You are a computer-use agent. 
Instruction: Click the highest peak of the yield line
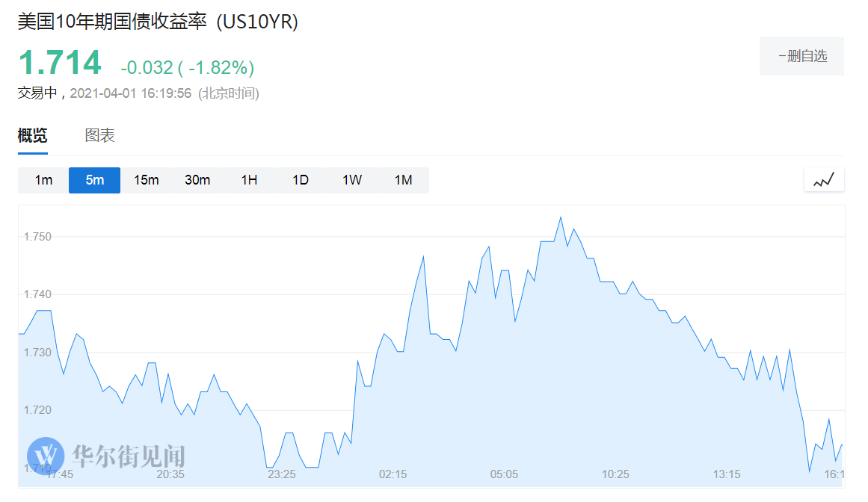[x=561, y=217]
